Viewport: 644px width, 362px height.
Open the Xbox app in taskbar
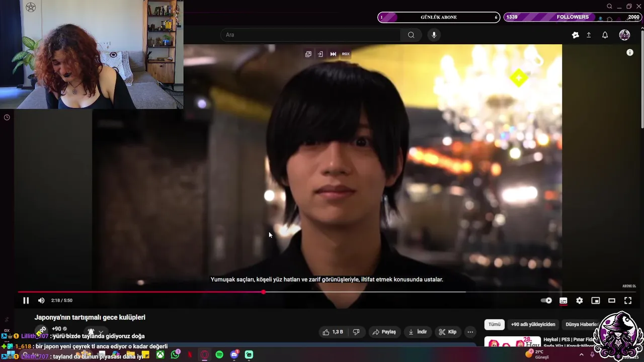point(160,355)
